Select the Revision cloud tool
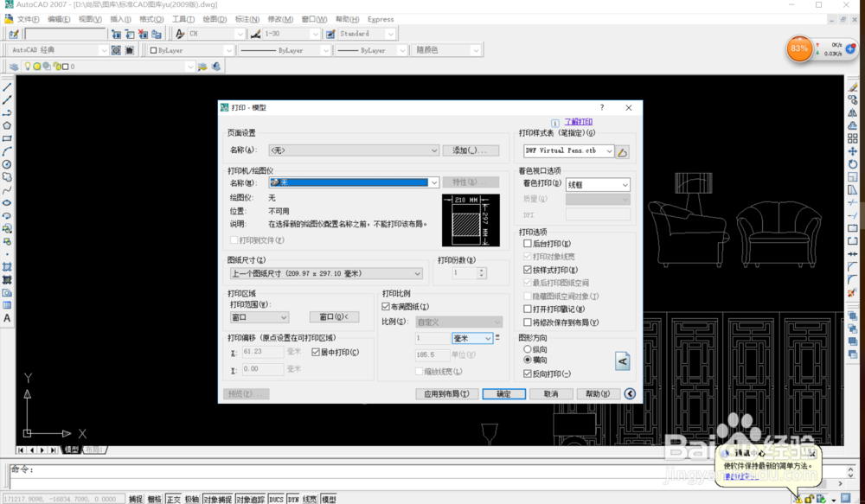This screenshot has height=504, width=865. (x=7, y=177)
